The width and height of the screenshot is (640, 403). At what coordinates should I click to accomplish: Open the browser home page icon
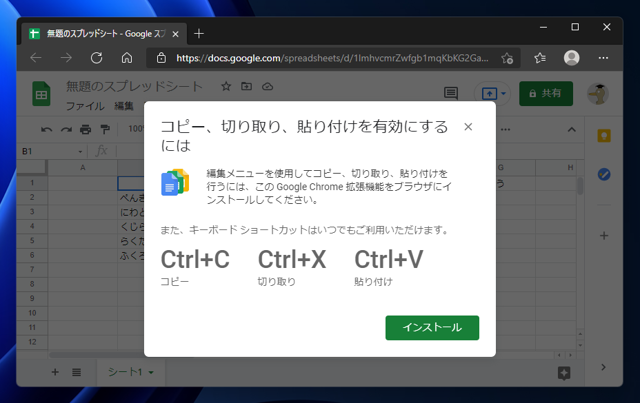tap(127, 58)
